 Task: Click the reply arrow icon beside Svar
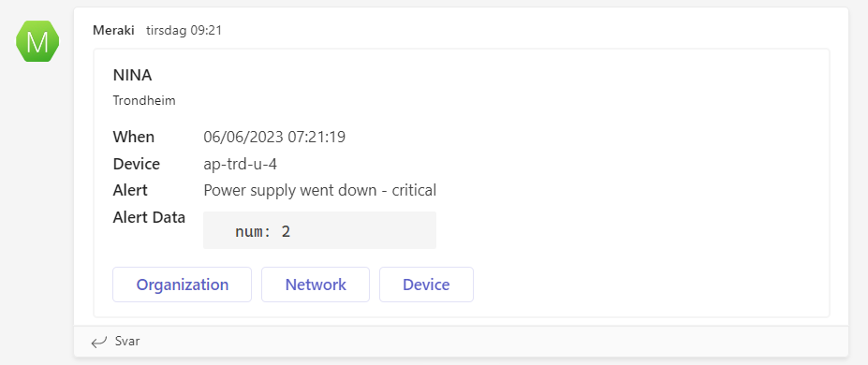[x=98, y=342]
